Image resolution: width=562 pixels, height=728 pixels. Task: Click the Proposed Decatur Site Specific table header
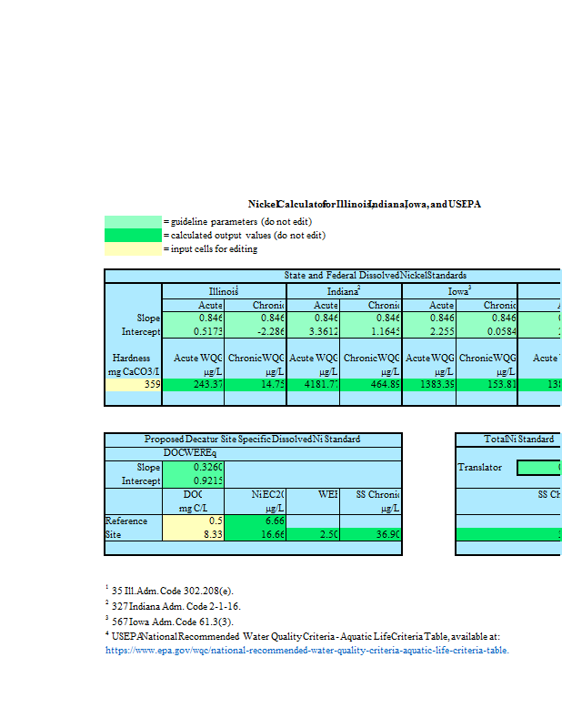(253, 440)
